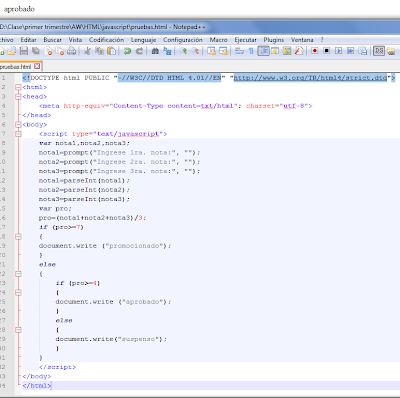Open the Plugins menu
Image resolution: width=400 pixels, height=398 pixels.
coord(274,40)
